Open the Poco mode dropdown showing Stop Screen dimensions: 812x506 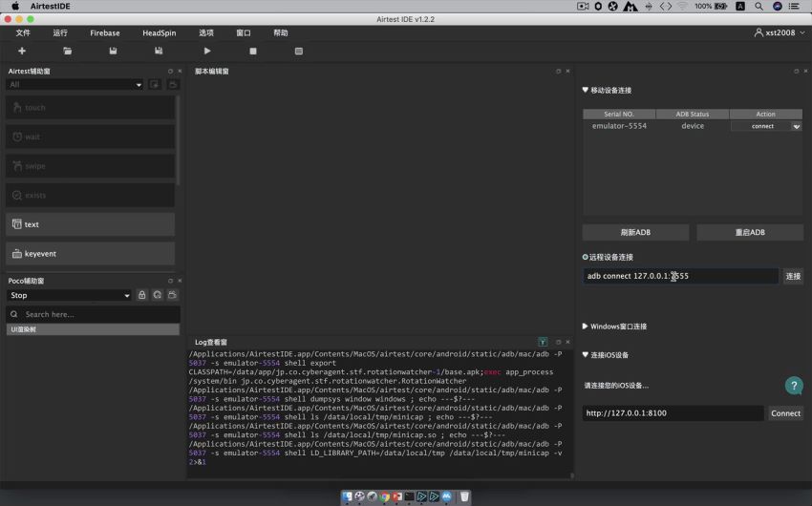click(x=70, y=295)
